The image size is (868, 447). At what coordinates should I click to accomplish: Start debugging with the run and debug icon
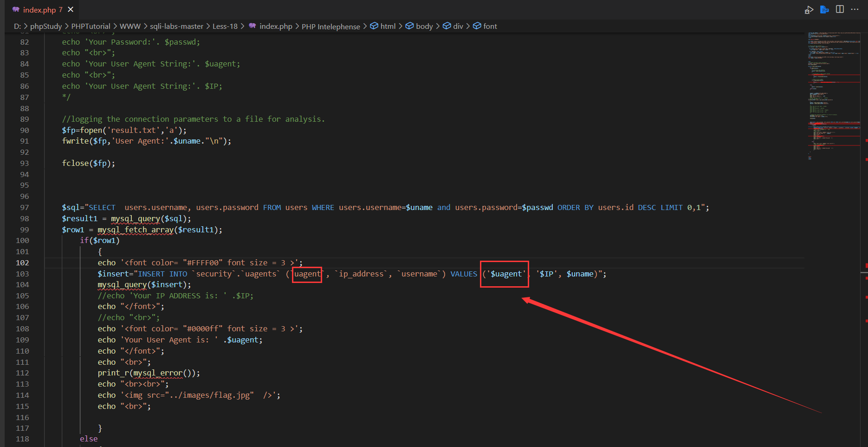(809, 10)
